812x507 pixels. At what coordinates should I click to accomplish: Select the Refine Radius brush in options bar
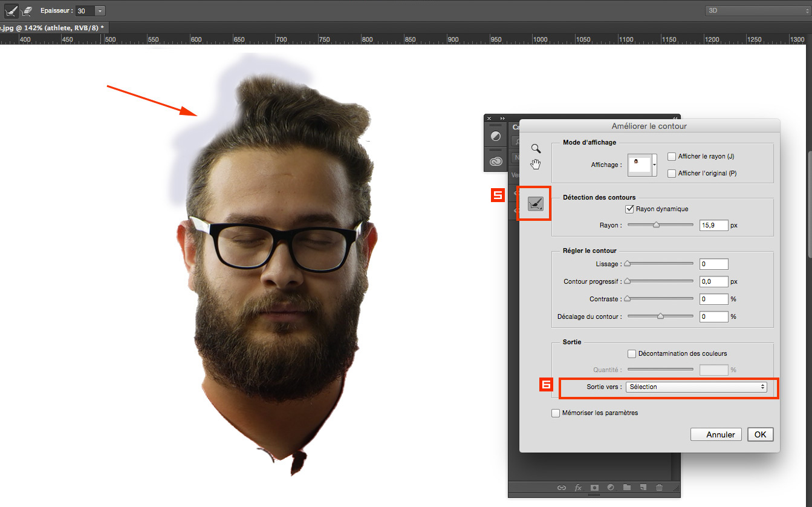11,10
